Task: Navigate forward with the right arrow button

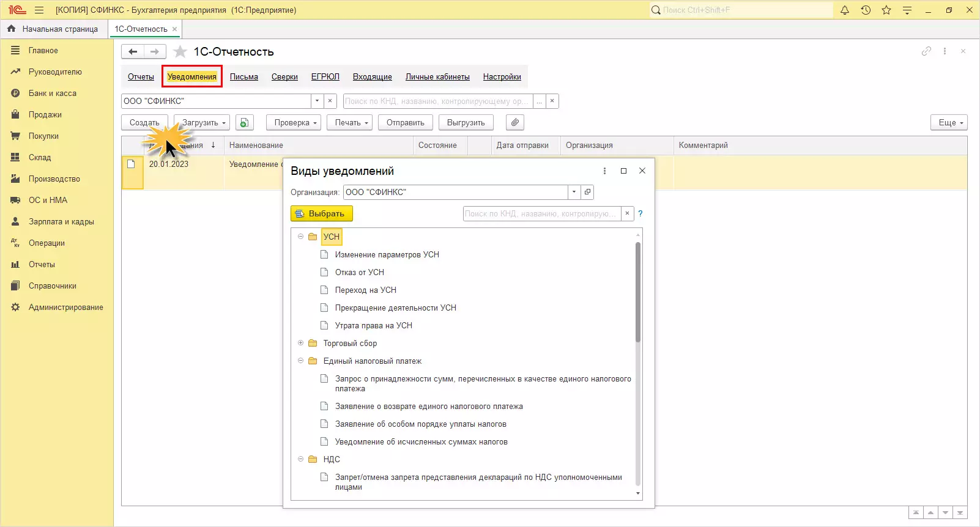Action: 155,52
